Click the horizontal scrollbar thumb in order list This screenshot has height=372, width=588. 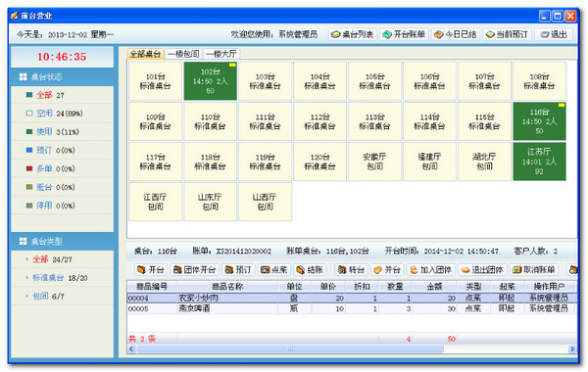(290, 349)
